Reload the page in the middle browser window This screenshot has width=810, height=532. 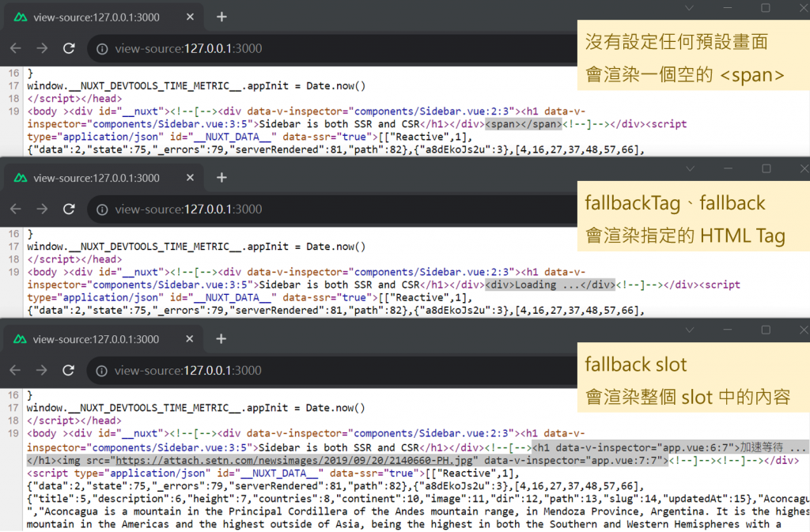click(x=69, y=209)
